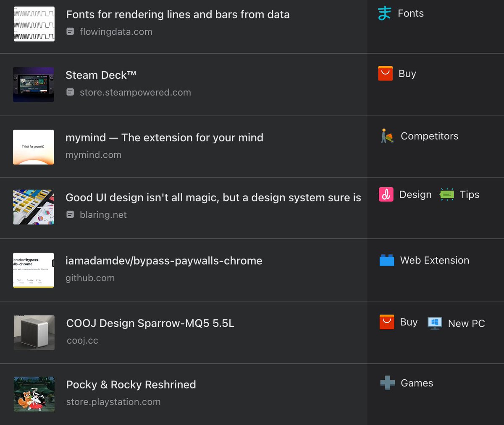The image size is (504, 425).
Task: Click the blaring.net domain text
Action: [x=103, y=215]
